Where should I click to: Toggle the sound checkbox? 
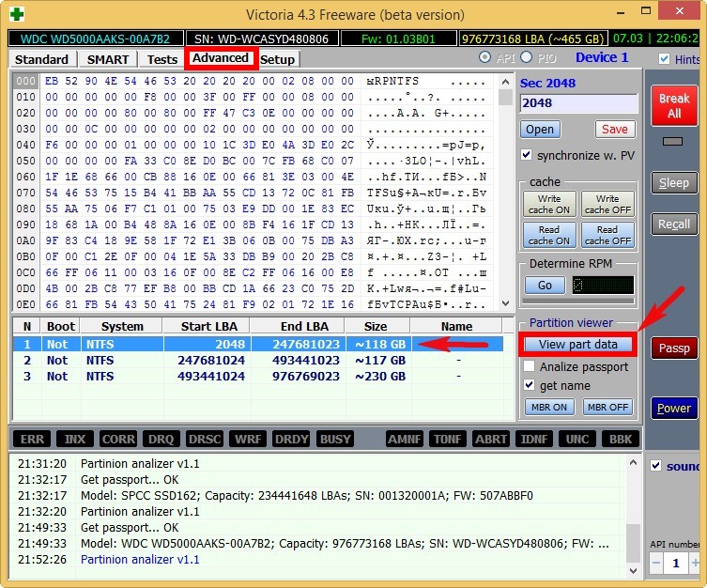pyautogui.click(x=656, y=466)
